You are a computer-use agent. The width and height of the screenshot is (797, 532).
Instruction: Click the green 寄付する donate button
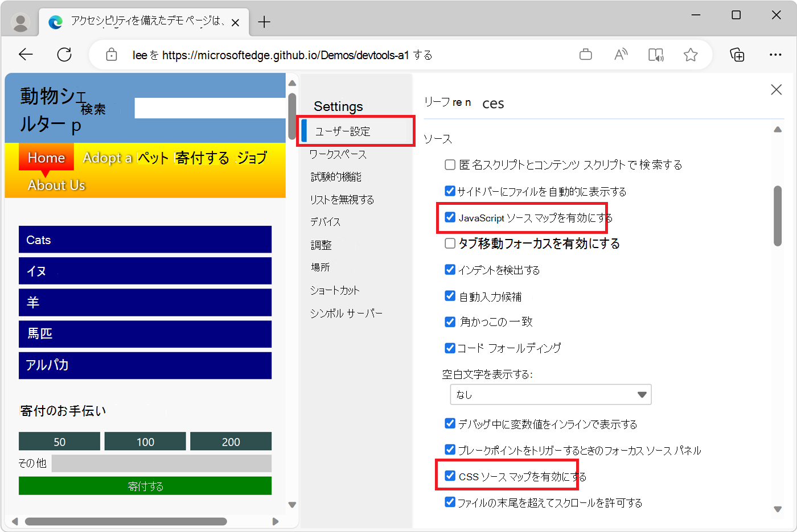tap(145, 486)
